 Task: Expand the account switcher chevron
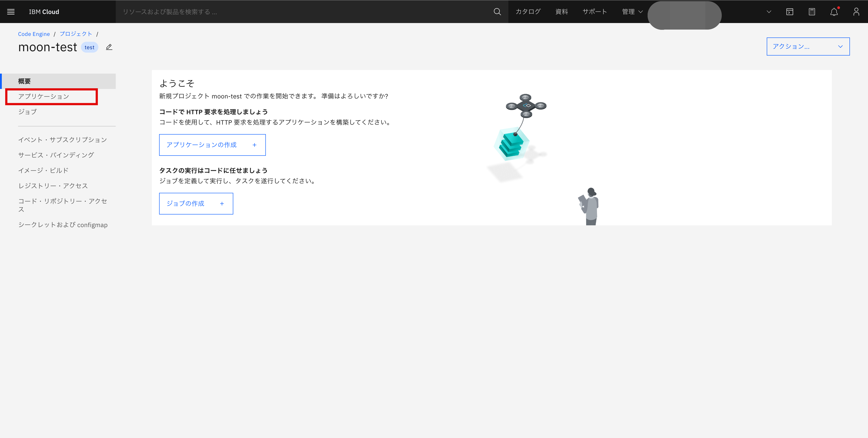click(x=769, y=12)
